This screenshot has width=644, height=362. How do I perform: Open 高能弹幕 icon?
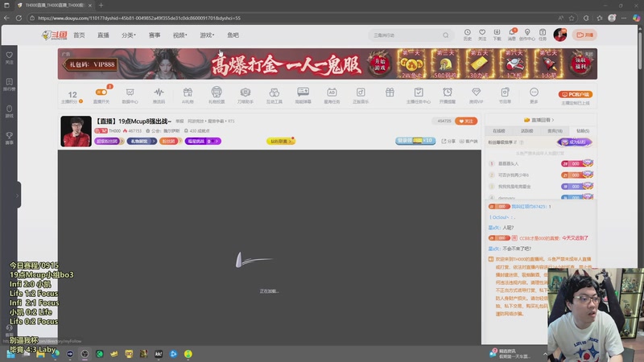click(x=303, y=96)
